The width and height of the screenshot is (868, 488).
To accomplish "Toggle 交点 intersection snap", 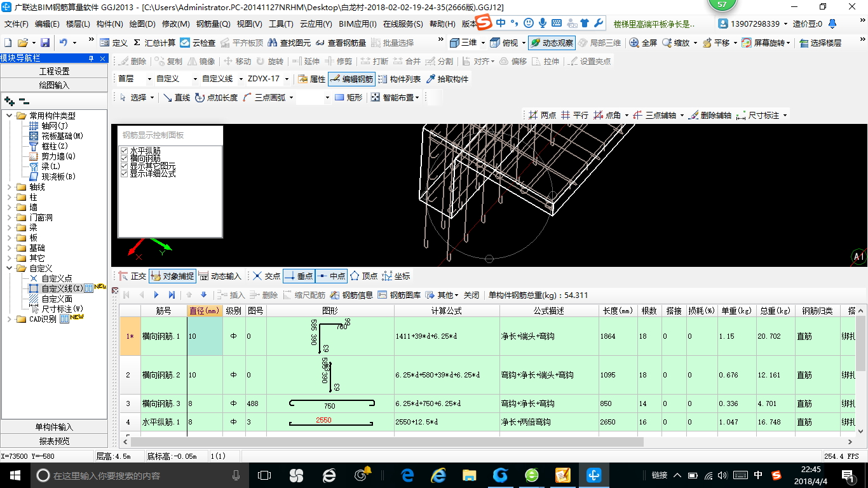I will pos(266,276).
